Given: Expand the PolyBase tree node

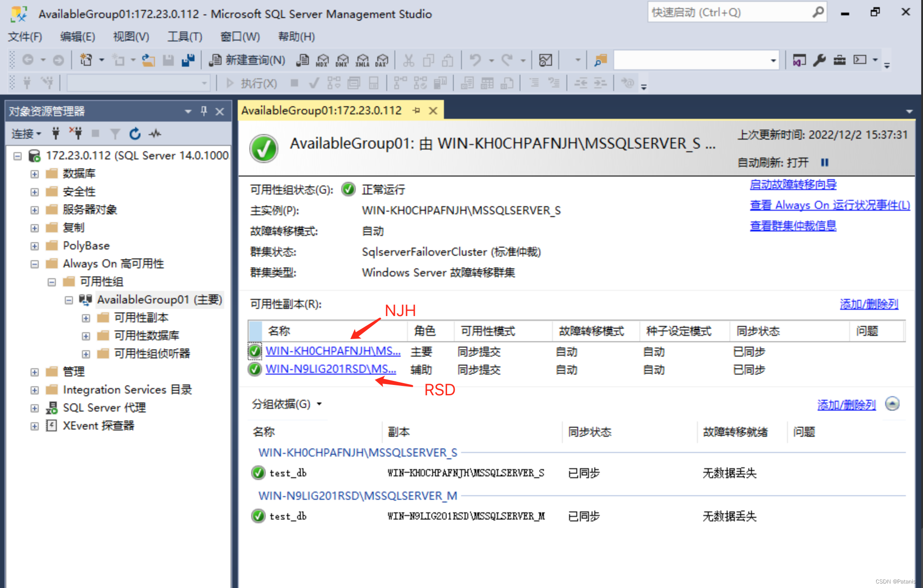Looking at the screenshot, I should pos(35,246).
